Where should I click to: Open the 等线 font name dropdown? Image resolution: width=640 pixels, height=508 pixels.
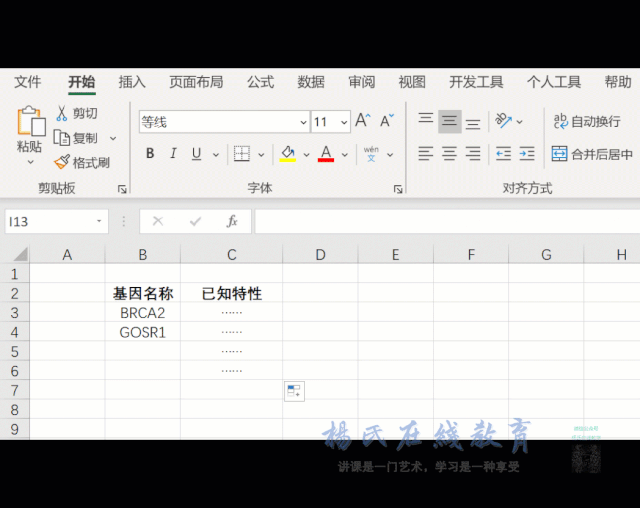[x=303, y=122]
